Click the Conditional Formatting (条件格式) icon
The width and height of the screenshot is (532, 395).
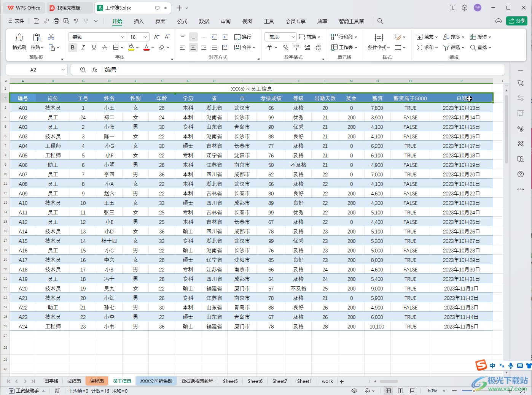pos(379,37)
